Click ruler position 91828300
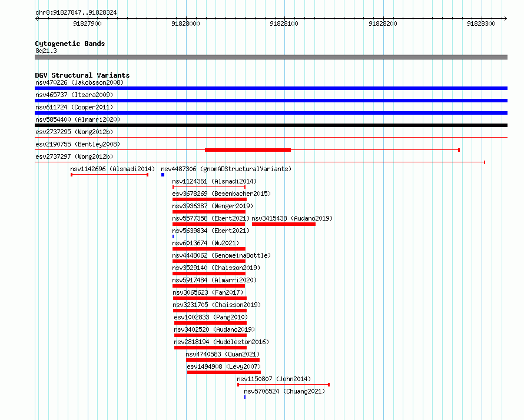The image size is (524, 420). (481, 24)
